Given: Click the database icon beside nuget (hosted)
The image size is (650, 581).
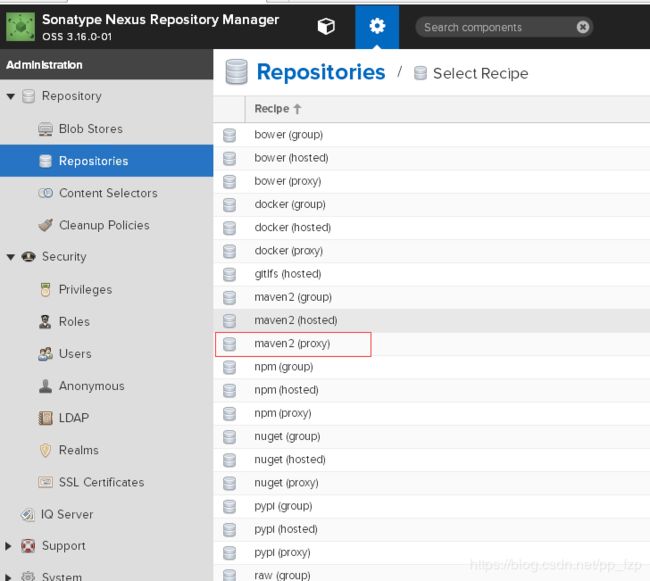Looking at the screenshot, I should point(229,460).
